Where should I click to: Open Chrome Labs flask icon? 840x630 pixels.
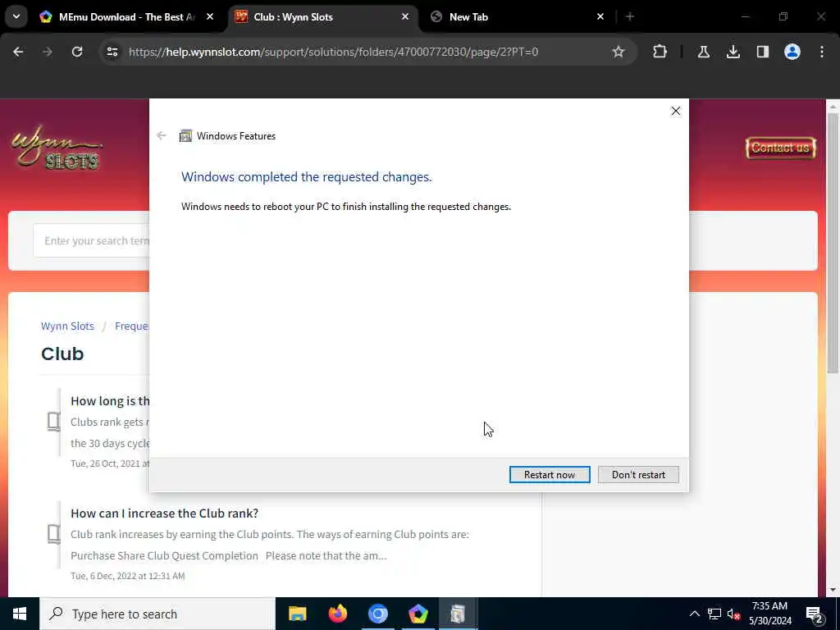704,52
